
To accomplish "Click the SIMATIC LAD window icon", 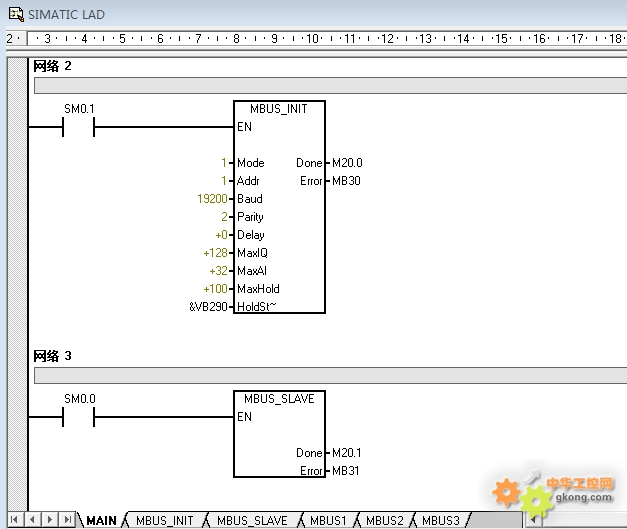I will pyautogui.click(x=16, y=14).
